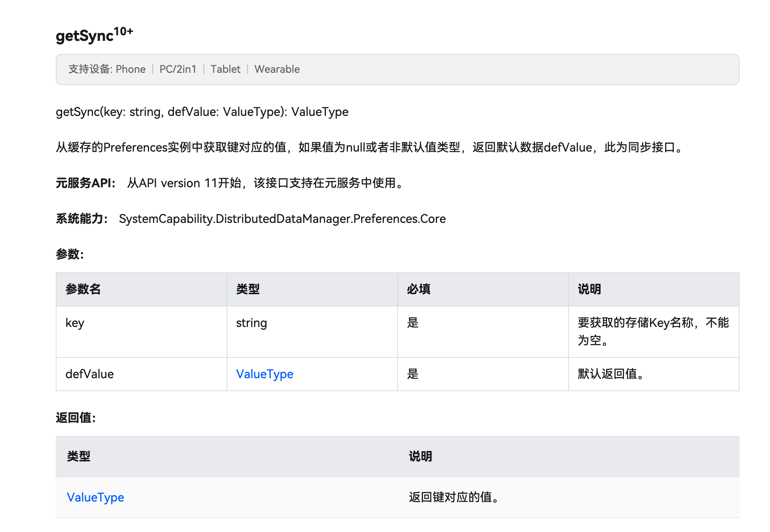Click the SystemCapability.DistributedDataManager.Preferences.Core text

[282, 219]
